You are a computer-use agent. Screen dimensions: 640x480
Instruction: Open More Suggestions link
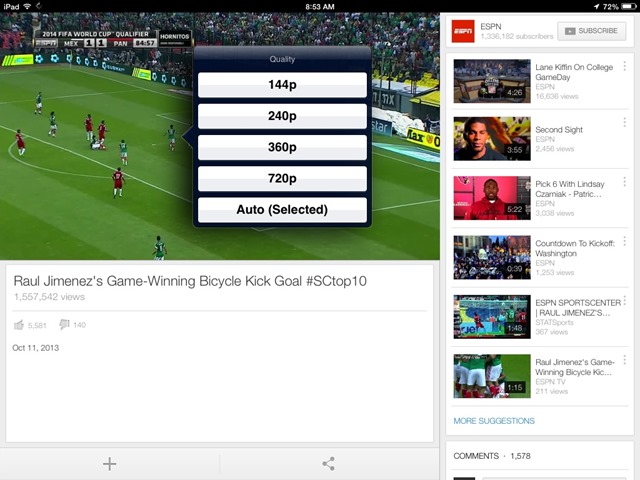tap(494, 421)
